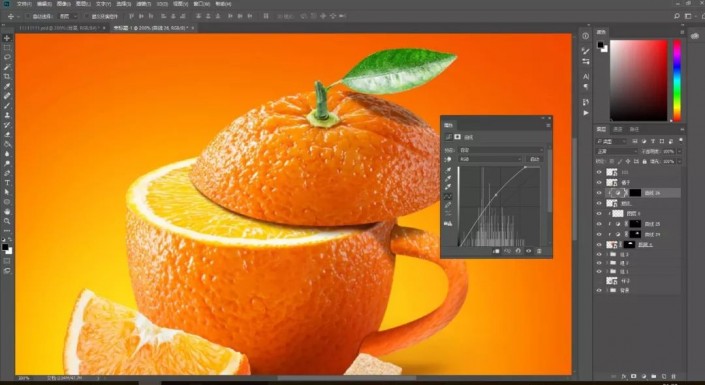
Task: Select the Crop tool
Action: click(7, 76)
